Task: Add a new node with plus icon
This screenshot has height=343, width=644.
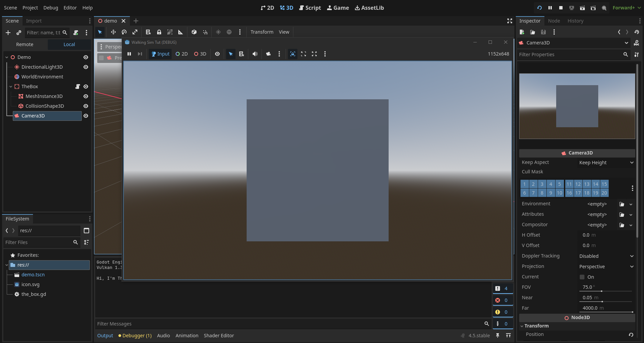Action: (x=8, y=33)
